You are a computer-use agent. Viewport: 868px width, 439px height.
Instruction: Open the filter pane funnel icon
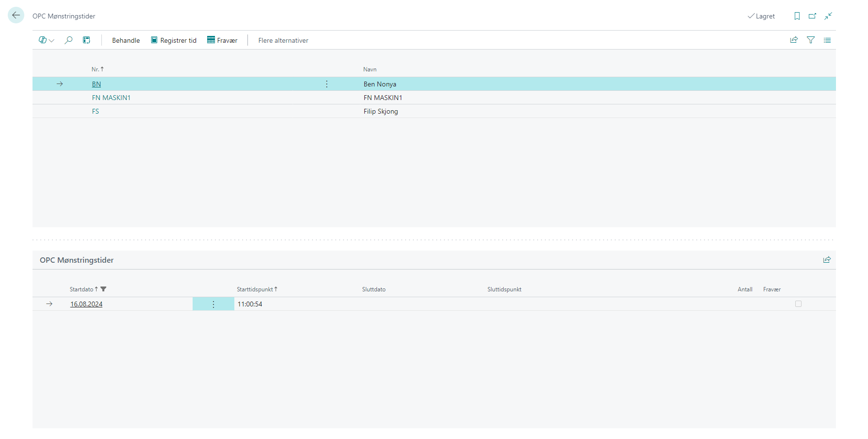pyautogui.click(x=811, y=40)
